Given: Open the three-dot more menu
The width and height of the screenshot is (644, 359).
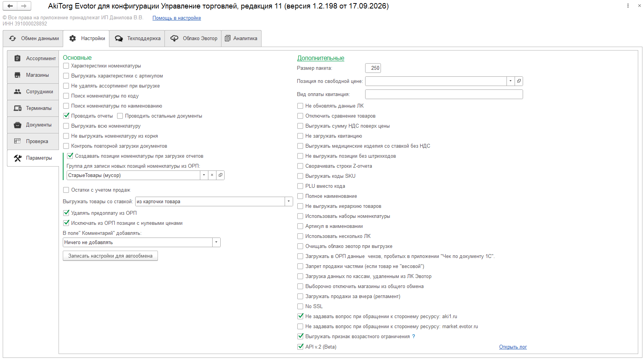Looking at the screenshot, I should point(628,6).
